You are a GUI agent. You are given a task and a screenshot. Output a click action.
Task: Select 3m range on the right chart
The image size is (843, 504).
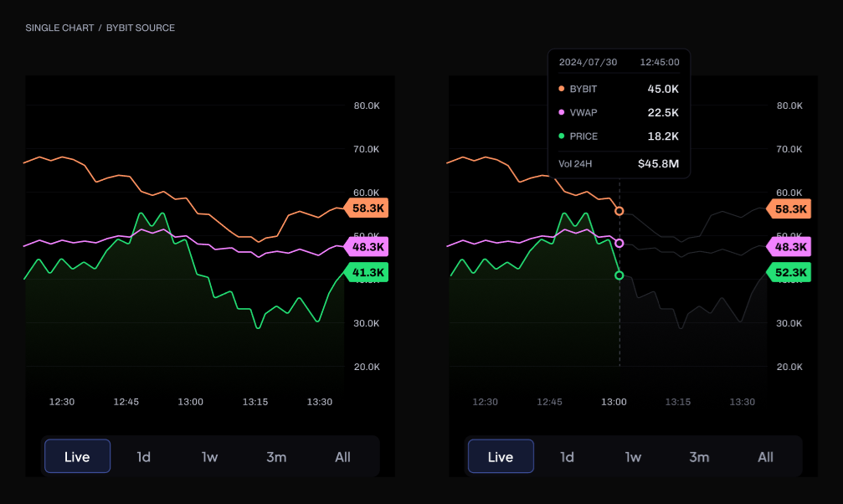pyautogui.click(x=699, y=457)
